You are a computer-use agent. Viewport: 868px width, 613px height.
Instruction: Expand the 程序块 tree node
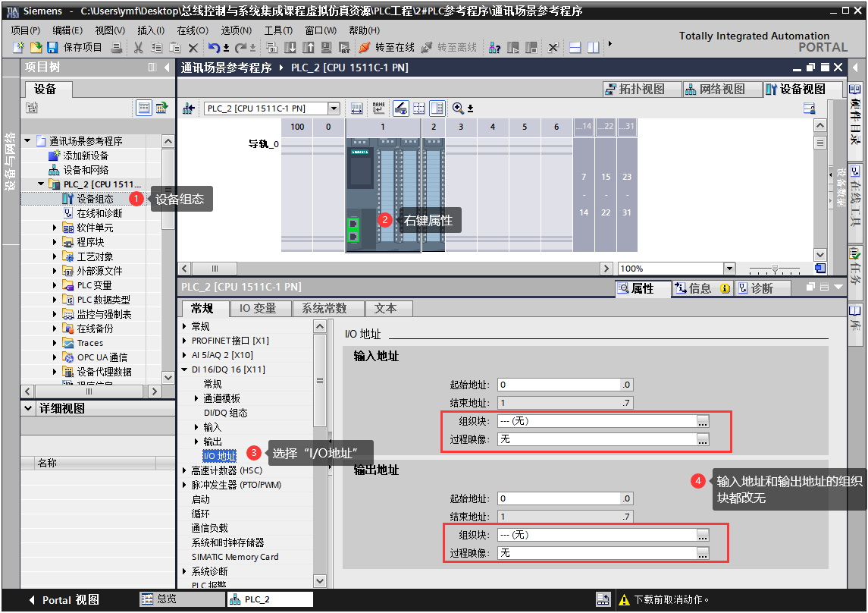click(x=55, y=242)
